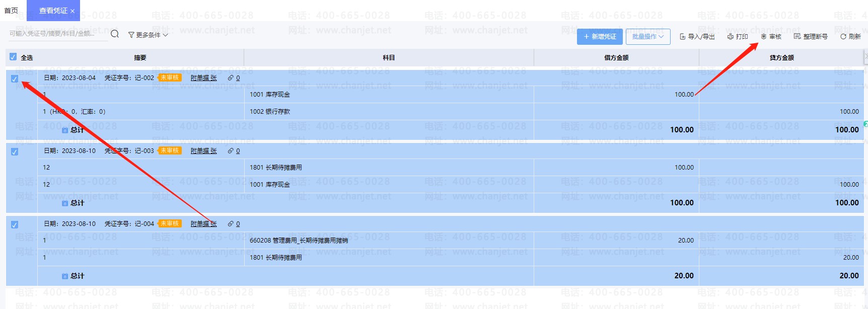Open 导入/导出 menu
The height and width of the screenshot is (309, 868).
[697, 37]
